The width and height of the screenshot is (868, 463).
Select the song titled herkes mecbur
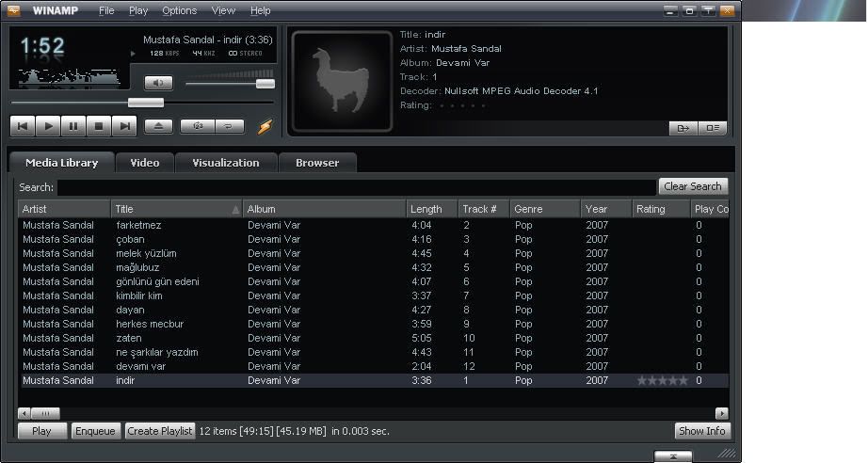[x=374, y=324]
